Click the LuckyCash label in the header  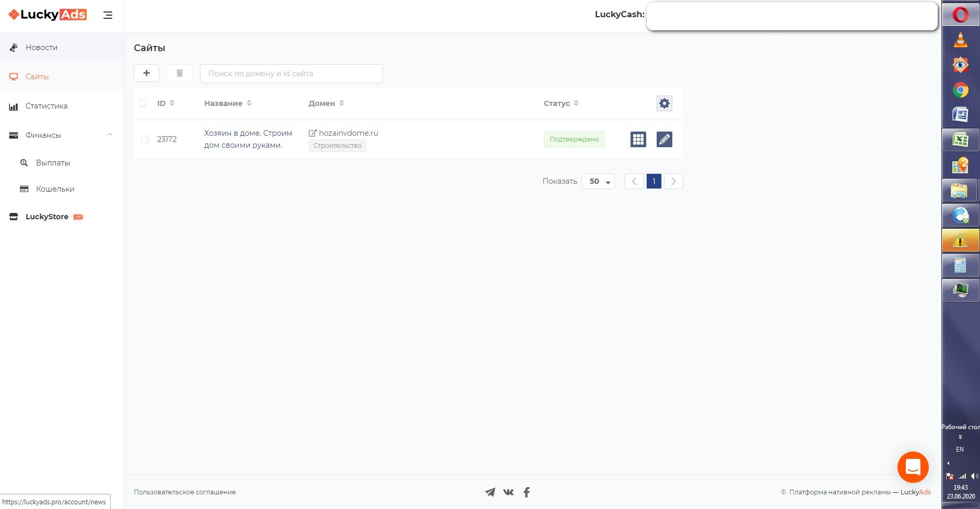(x=620, y=15)
